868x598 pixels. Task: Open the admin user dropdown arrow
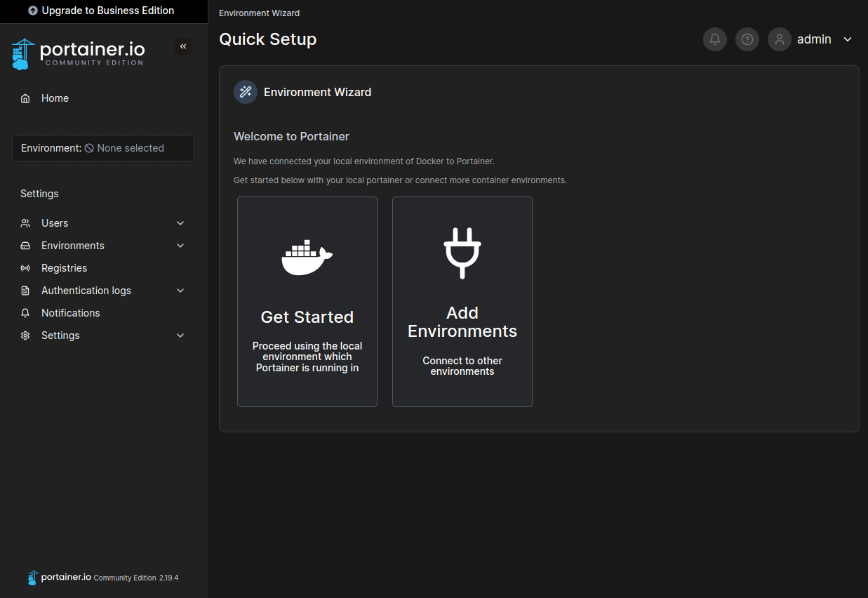[848, 39]
